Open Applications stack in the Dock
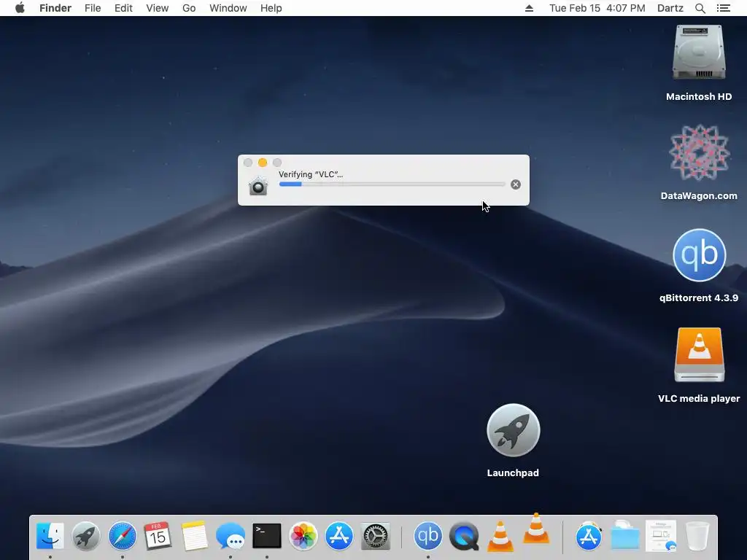 tap(589, 536)
